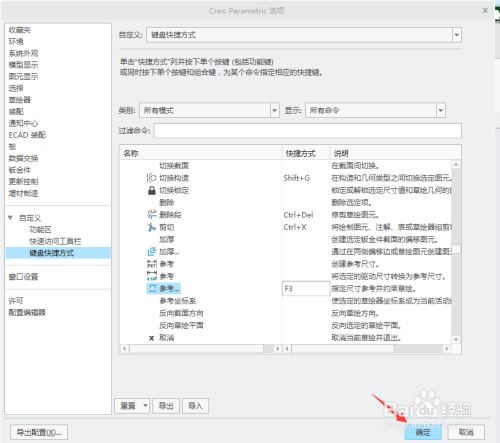Select 模型显示 in the left panel
This screenshot has width=500, height=443.
pos(23,65)
